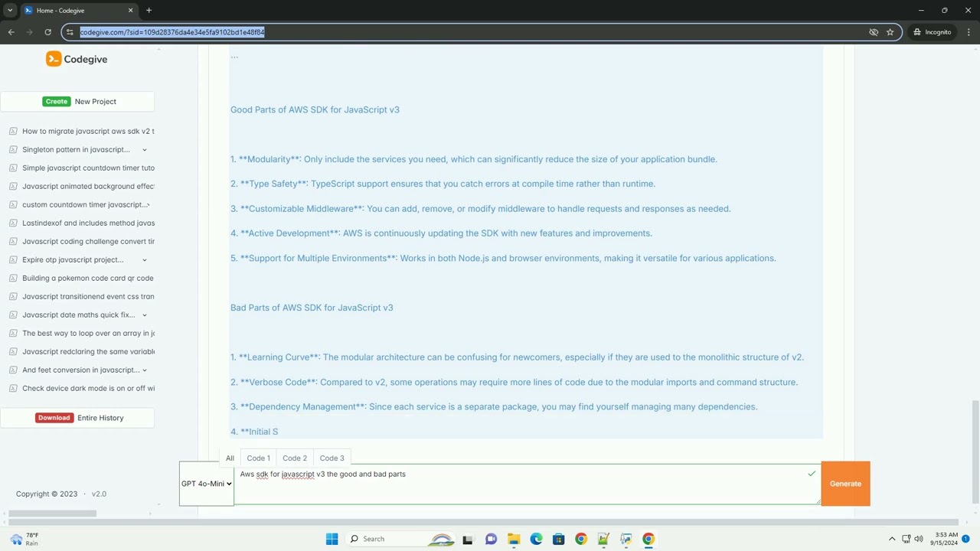This screenshot has height=551, width=980.
Task: Open "Javascript transitionend event css" project
Action: point(88,296)
